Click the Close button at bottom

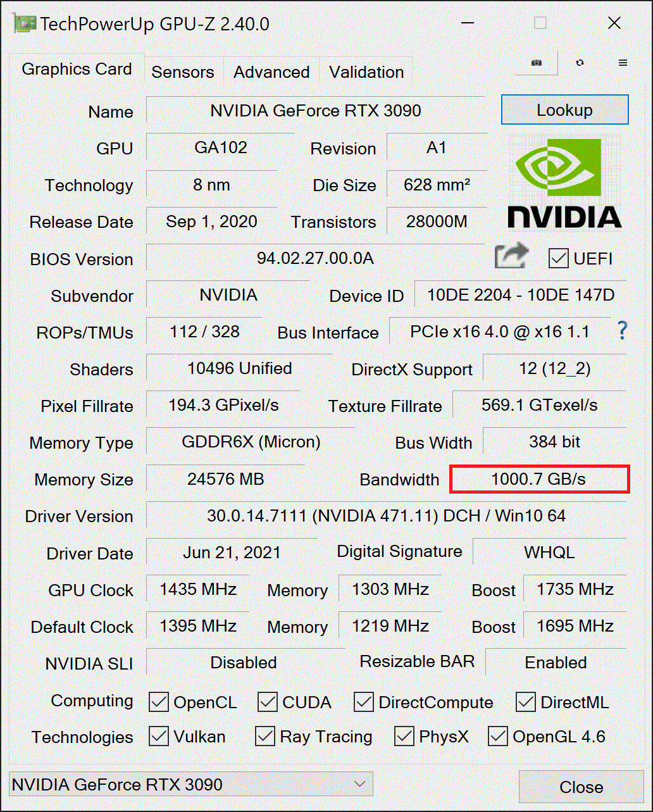click(x=581, y=787)
